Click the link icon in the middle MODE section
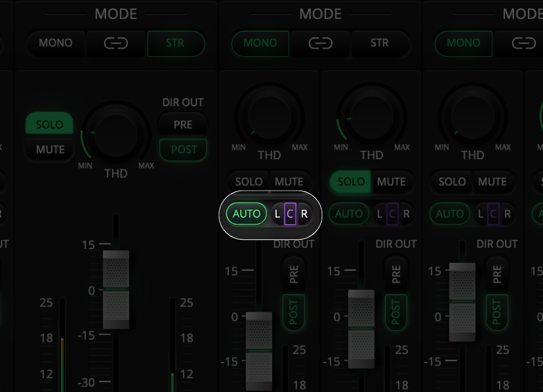Image resolution: width=543 pixels, height=392 pixels. click(x=320, y=43)
